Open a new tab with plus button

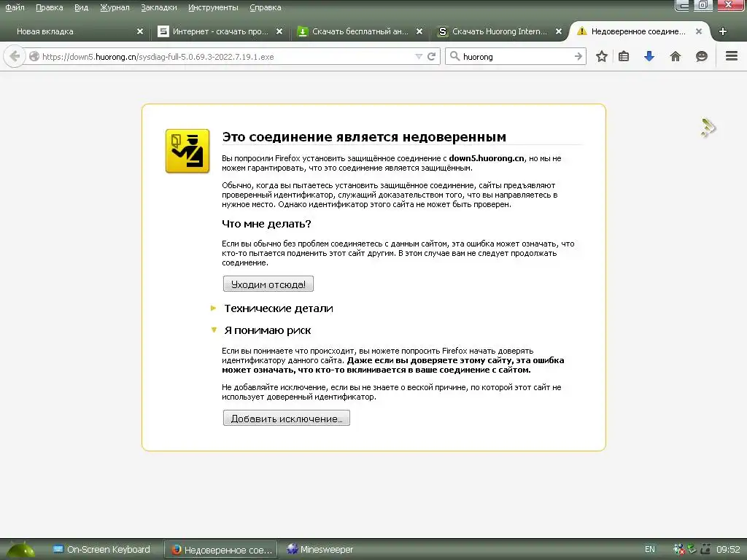tap(723, 31)
